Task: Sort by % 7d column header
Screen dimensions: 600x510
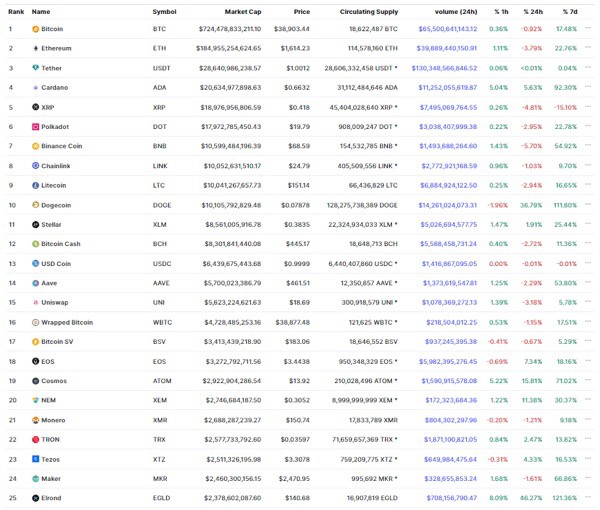Action: (570, 12)
